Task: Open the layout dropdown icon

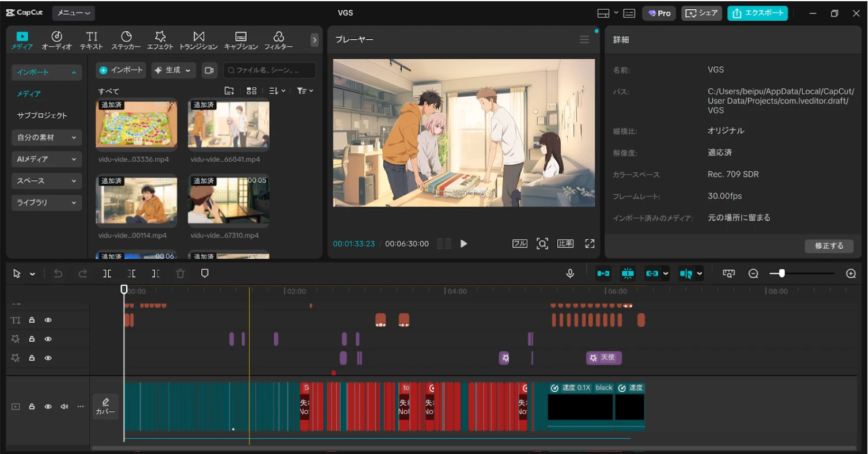Action: click(607, 13)
